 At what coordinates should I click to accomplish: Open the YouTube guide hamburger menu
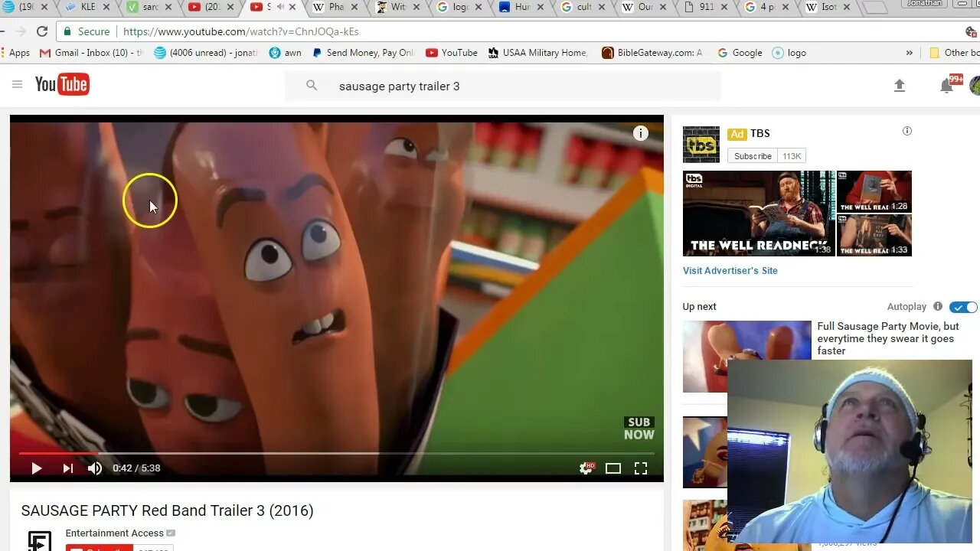tap(17, 84)
